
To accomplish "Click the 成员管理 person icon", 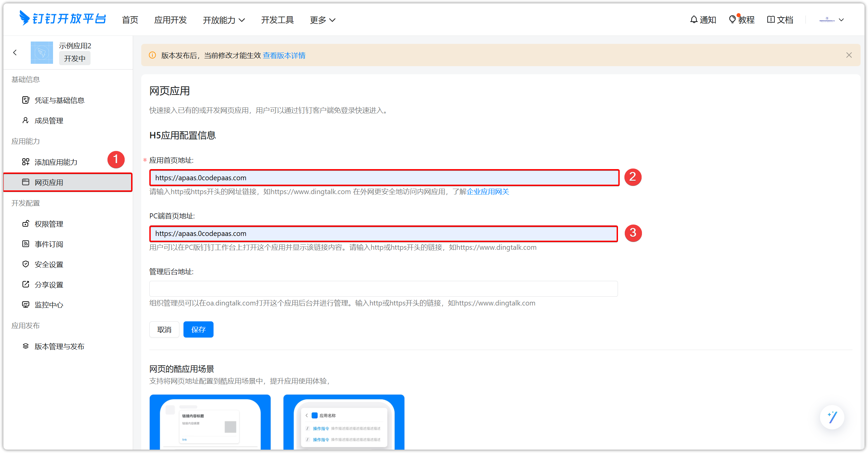I will (x=26, y=121).
